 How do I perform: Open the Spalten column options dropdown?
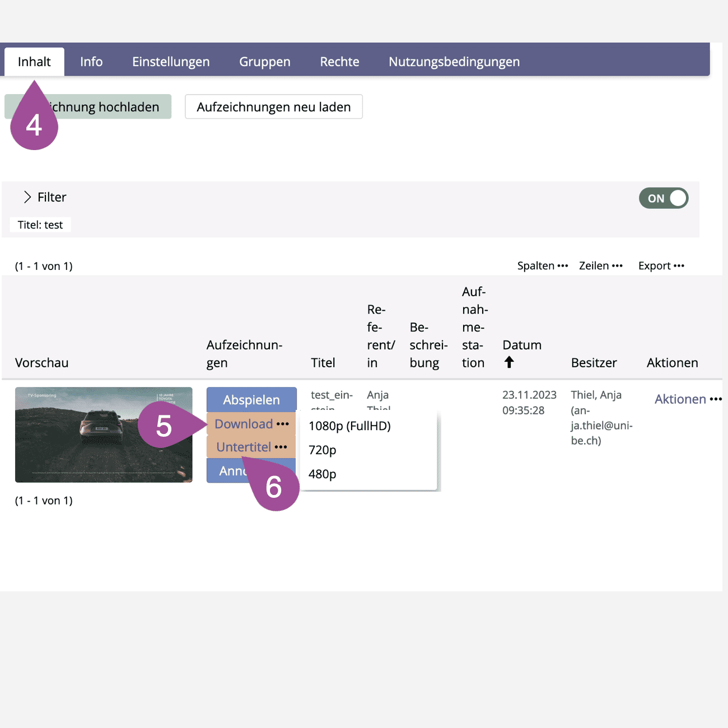tap(542, 266)
